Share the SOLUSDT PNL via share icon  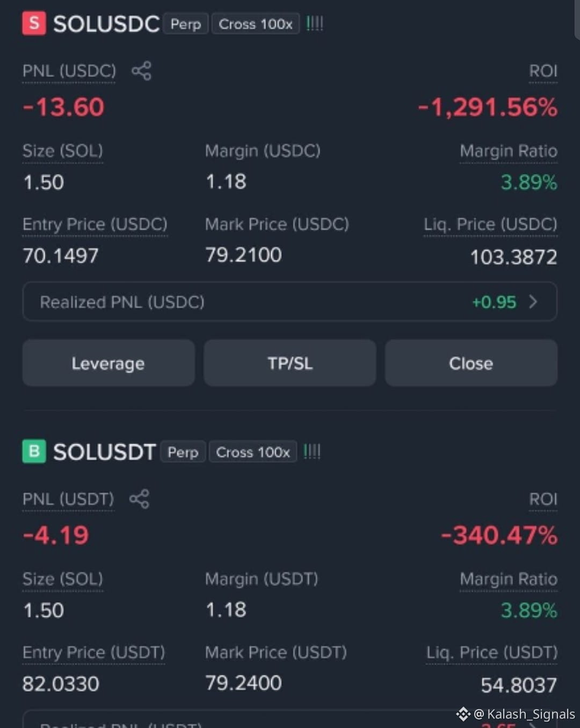point(139,499)
